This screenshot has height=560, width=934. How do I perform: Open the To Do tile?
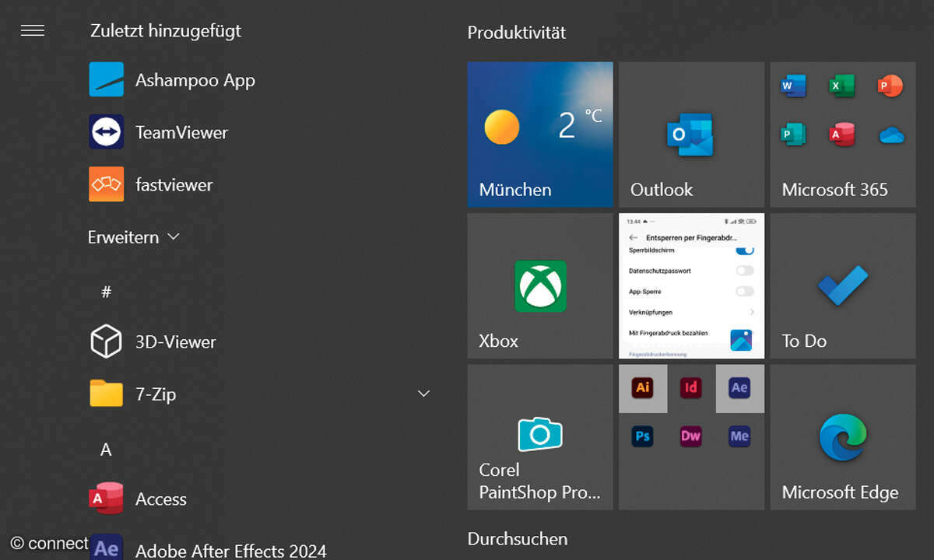(843, 285)
